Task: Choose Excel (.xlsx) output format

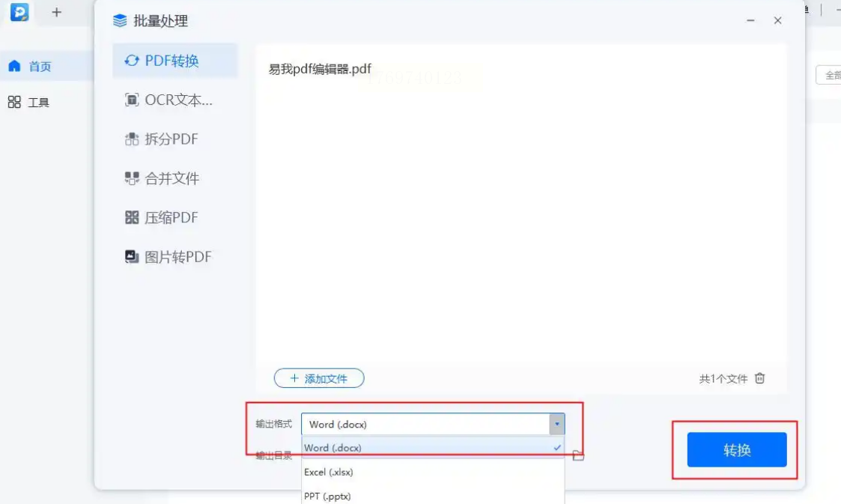Action: point(433,472)
